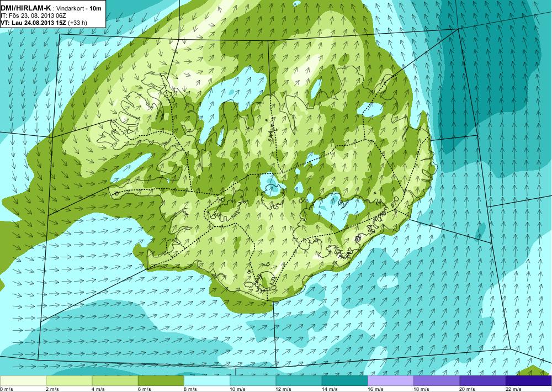Click the "VT: Lau 24.08.2013 15Z" valid time
The height and width of the screenshot is (392, 552).
(x=34, y=23)
